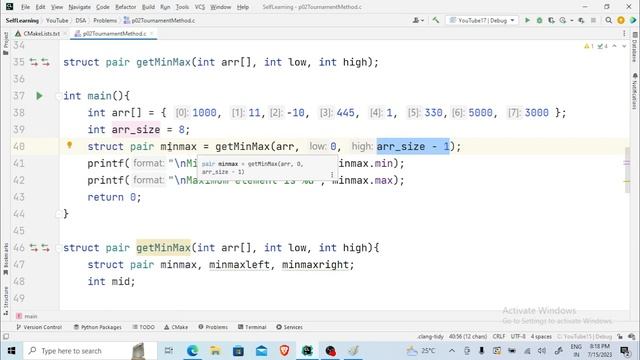
Task: Open the Edit menu
Action: click(x=40, y=7)
